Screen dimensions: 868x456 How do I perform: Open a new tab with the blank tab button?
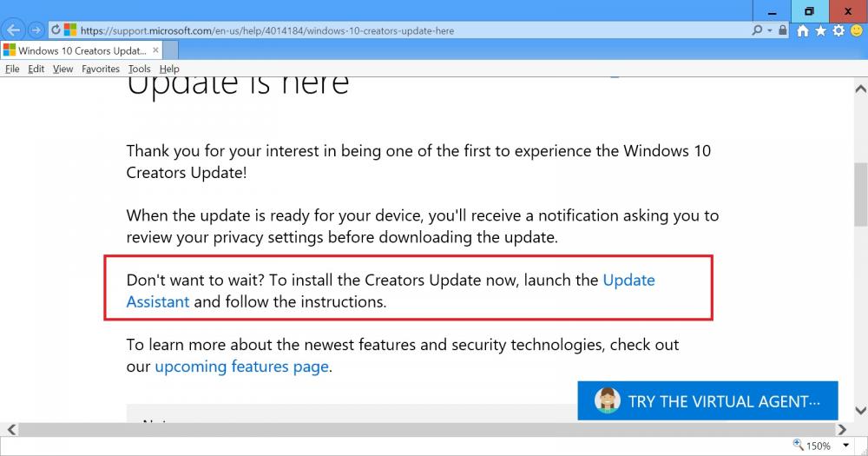click(170, 50)
